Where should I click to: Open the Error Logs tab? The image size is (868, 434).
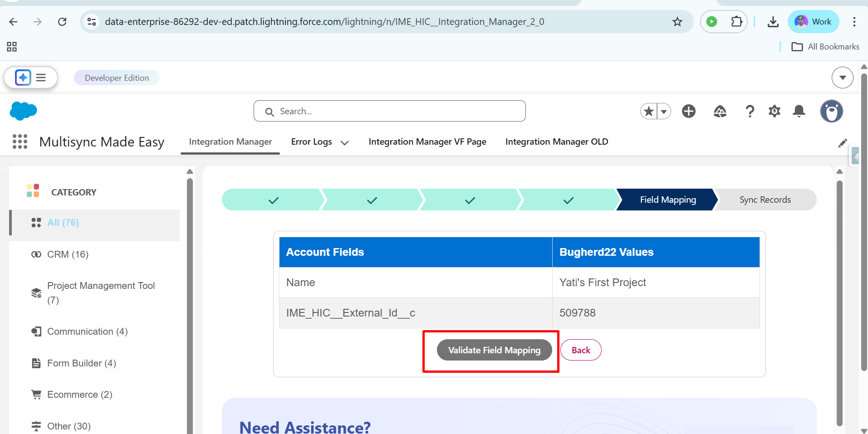tap(312, 142)
